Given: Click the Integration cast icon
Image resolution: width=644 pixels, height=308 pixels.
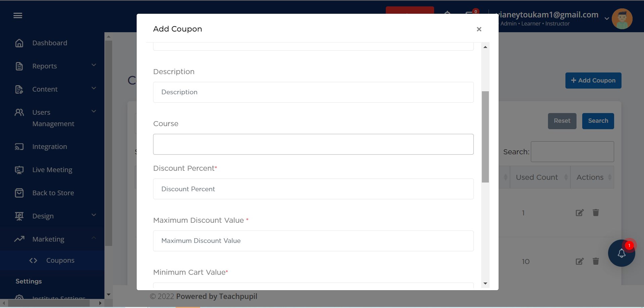Looking at the screenshot, I should click(19, 147).
